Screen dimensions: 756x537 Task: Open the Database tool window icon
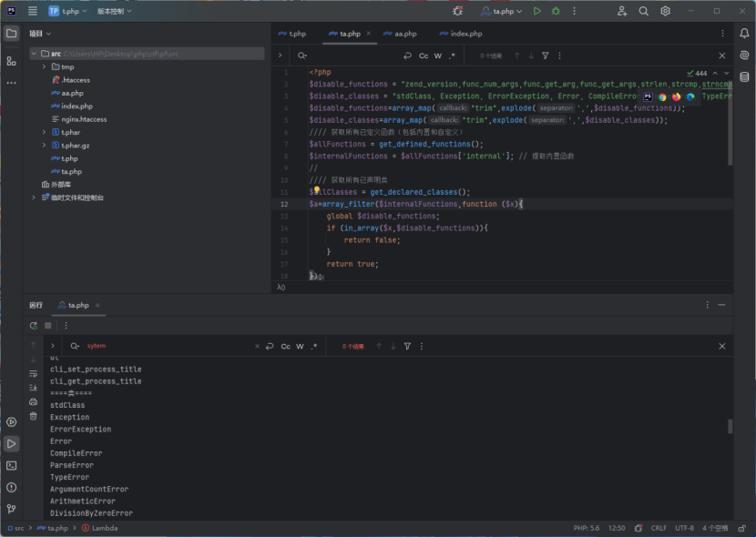[744, 76]
